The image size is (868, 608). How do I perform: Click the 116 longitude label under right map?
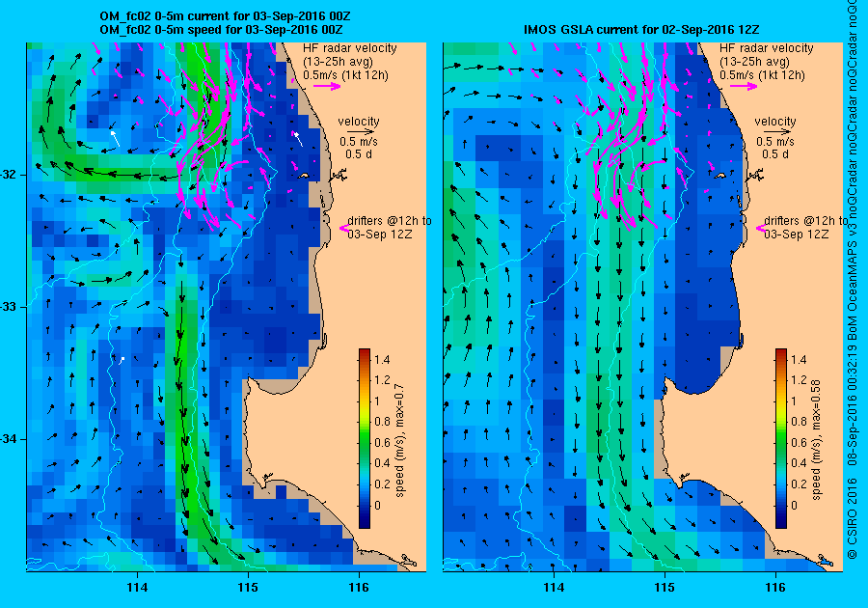point(775,588)
